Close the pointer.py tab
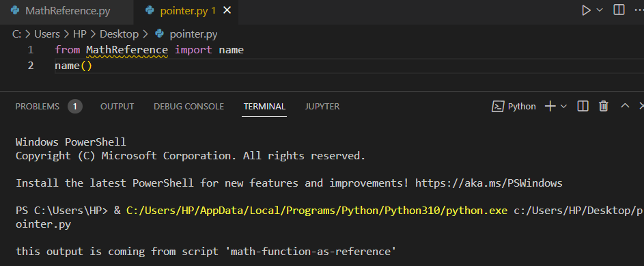This screenshot has width=644, height=266. [227, 11]
